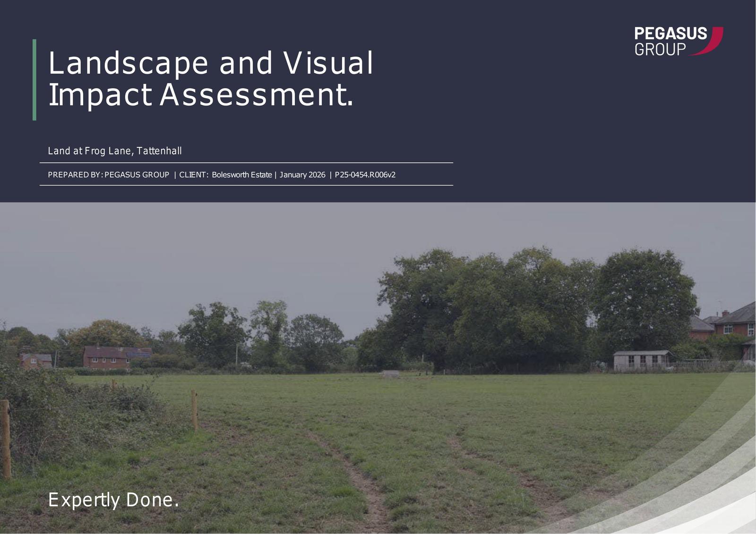This screenshot has width=756, height=534.
Task: Click the worn dirt path in the grass
Action: tap(359, 477)
